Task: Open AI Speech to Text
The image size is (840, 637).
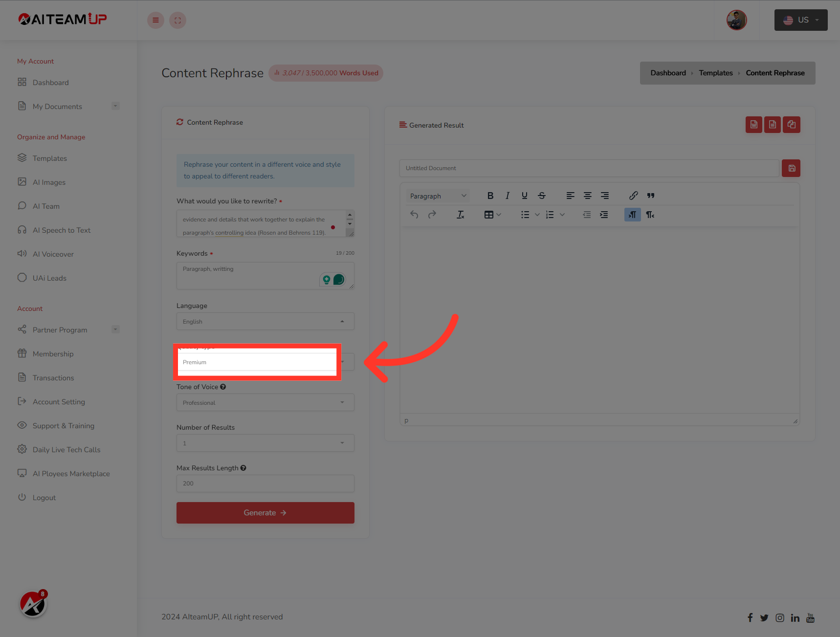Action: 62,230
